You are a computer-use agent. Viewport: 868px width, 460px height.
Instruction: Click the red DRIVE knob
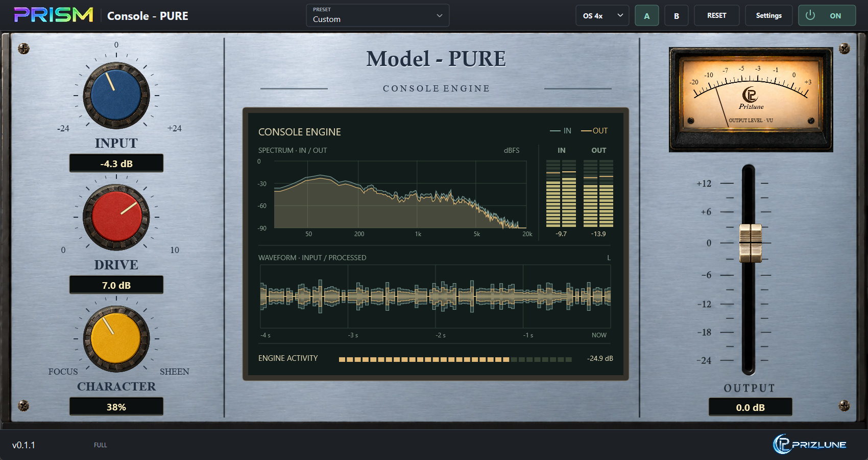coord(116,217)
